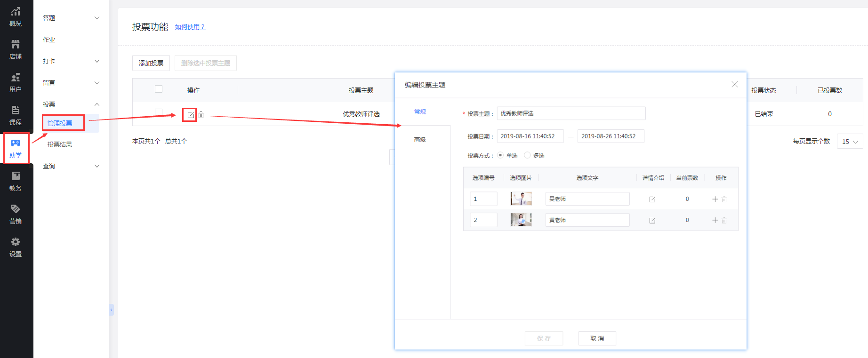Switch to the 高级 tab in the dialog
Image resolution: width=868 pixels, height=358 pixels.
tap(420, 140)
